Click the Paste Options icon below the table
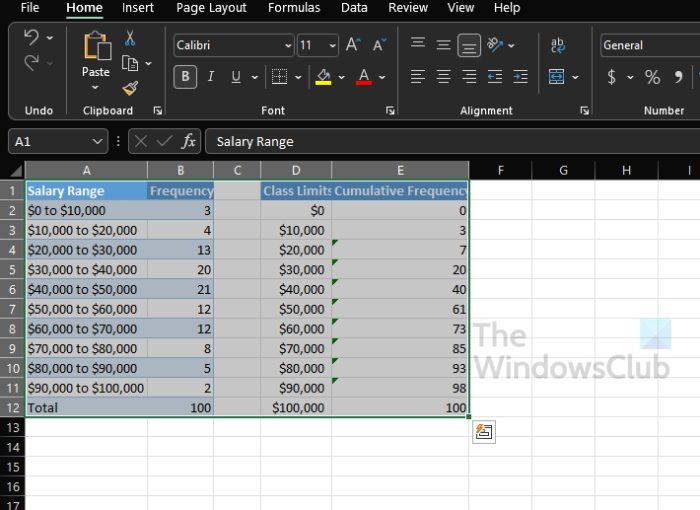 tap(485, 432)
